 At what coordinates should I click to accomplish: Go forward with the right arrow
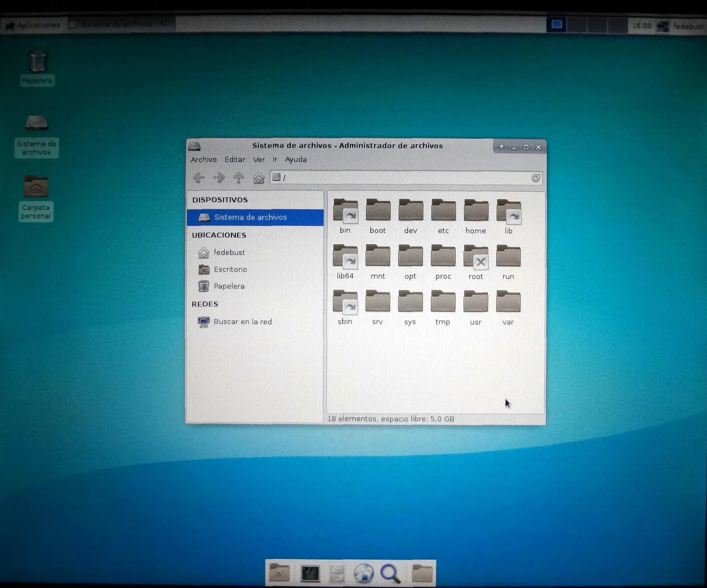pyautogui.click(x=219, y=178)
